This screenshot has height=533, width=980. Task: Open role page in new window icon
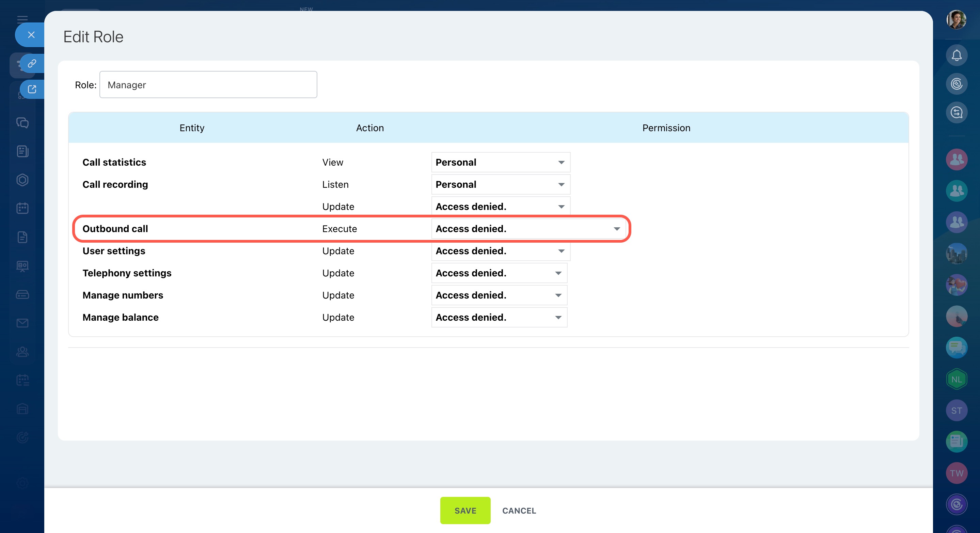pos(32,90)
